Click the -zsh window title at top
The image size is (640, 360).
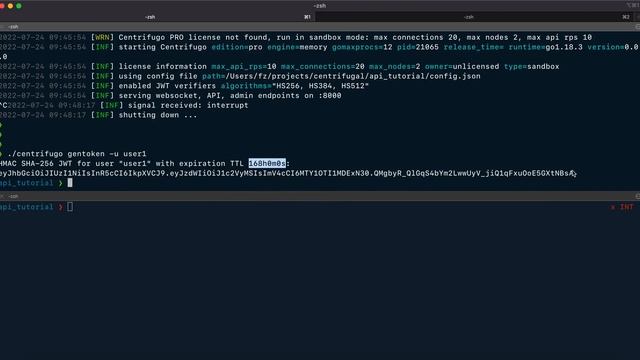click(320, 6)
